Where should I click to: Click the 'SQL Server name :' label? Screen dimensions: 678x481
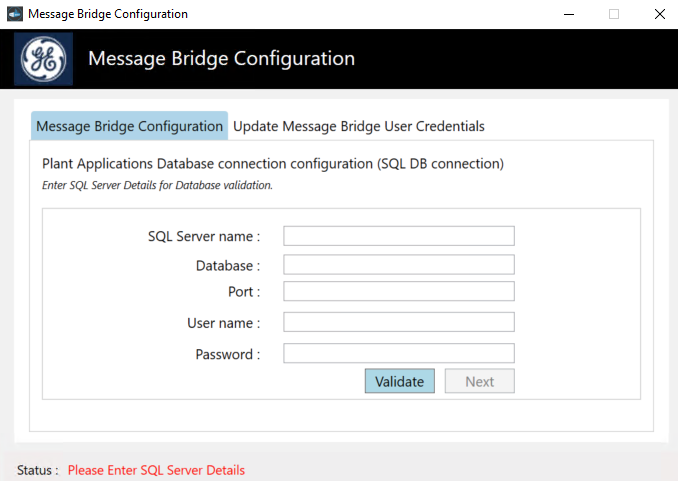click(204, 237)
